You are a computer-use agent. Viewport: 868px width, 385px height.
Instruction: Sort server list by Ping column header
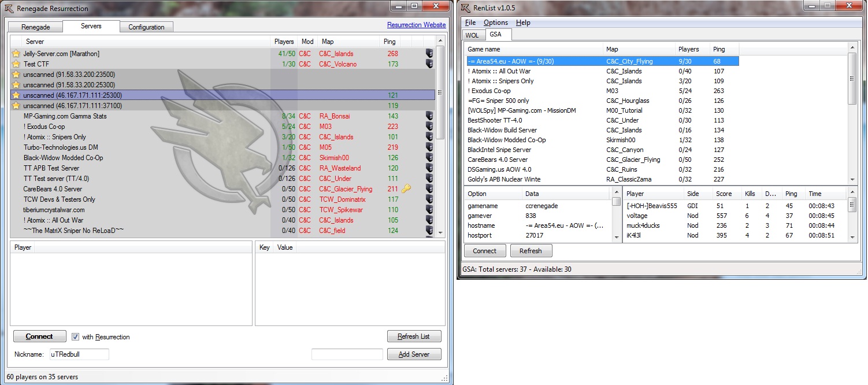coord(390,42)
